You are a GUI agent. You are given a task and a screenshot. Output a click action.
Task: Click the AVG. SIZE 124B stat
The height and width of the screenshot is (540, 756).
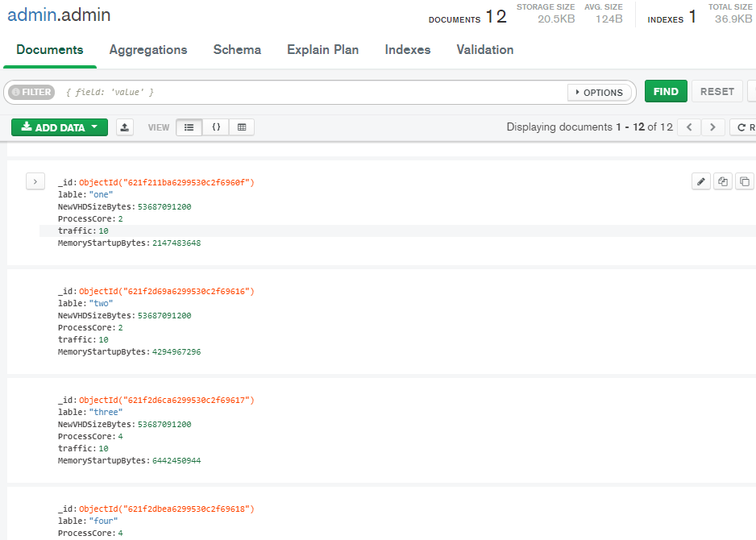[x=604, y=14]
